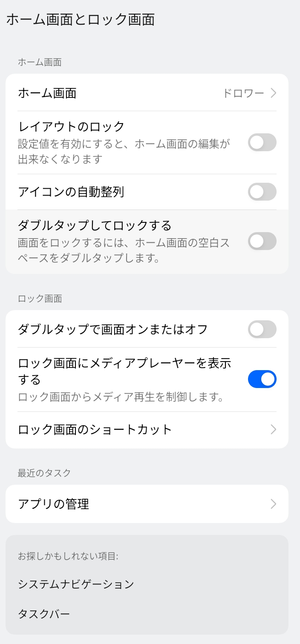The image size is (300, 644).
Task: Enable アイコンの自動整列 switch
Action: point(262,192)
